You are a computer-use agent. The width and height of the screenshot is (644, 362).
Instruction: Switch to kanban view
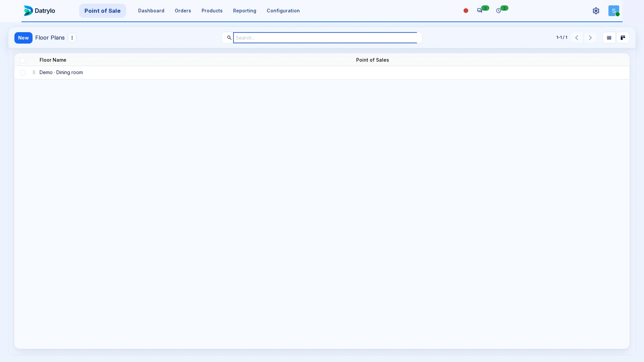pyautogui.click(x=623, y=38)
